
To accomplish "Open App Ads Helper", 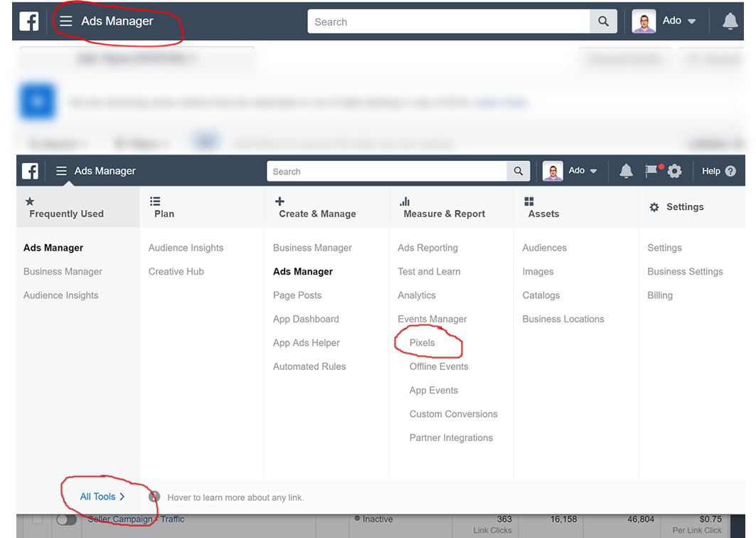I will tap(306, 342).
